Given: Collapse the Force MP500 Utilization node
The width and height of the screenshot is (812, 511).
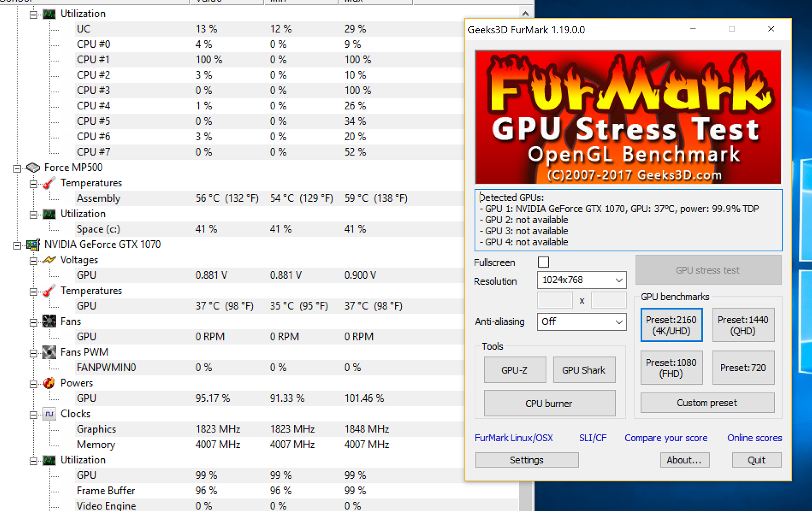Looking at the screenshot, I should click(x=34, y=215).
